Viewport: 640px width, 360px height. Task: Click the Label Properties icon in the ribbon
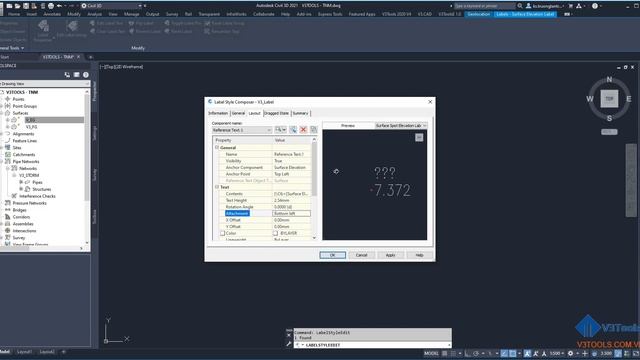[x=43, y=27]
